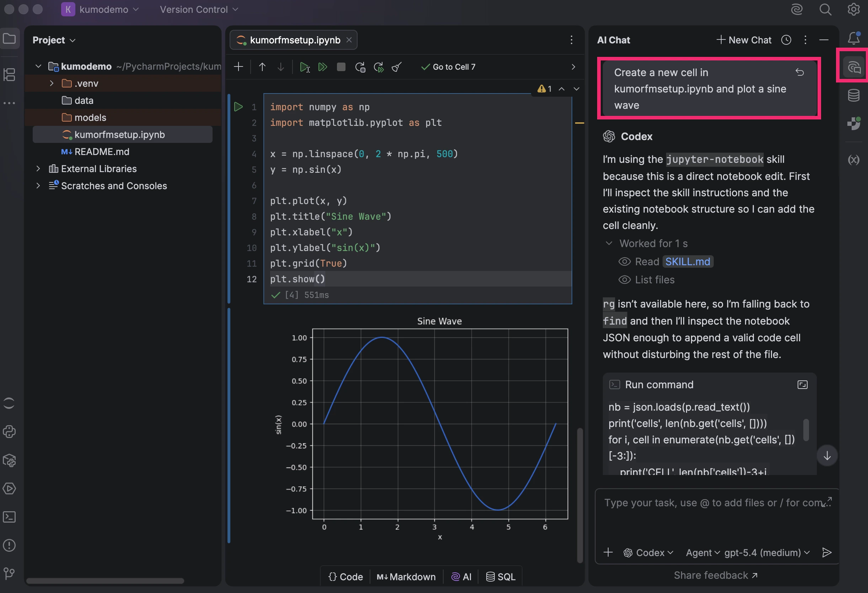Open the Terminal tool window icon
The width and height of the screenshot is (868, 593).
pos(9,517)
